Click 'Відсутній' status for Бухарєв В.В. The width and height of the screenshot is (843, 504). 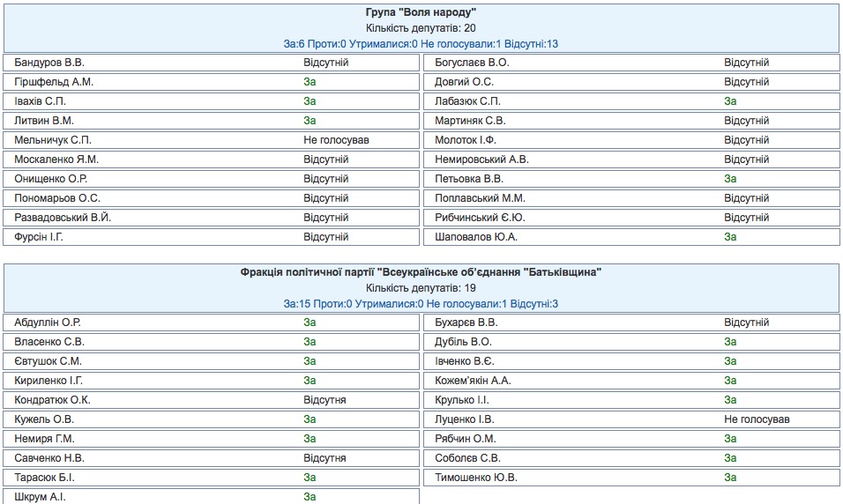(x=747, y=322)
